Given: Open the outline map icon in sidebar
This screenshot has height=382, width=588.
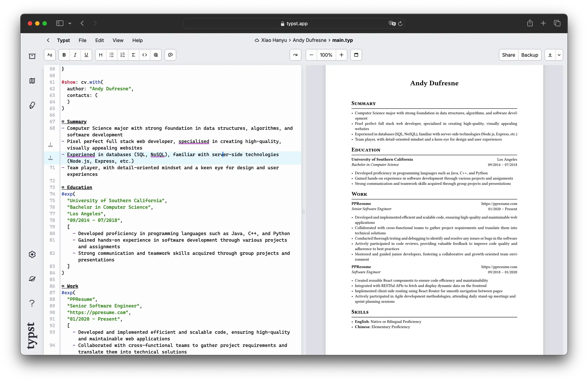Looking at the screenshot, I should pyautogui.click(x=32, y=81).
